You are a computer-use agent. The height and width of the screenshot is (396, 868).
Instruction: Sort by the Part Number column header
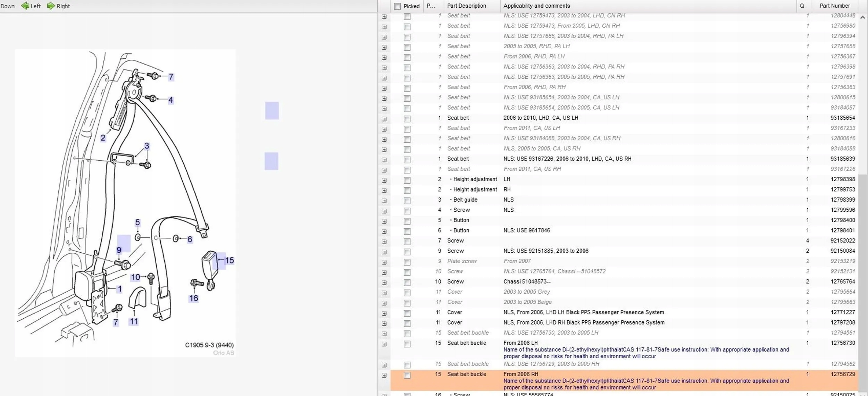[835, 6]
